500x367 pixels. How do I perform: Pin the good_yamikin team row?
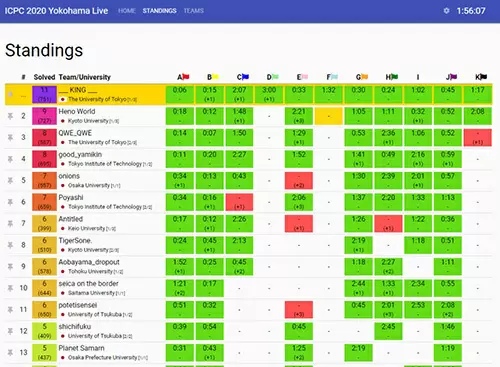click(10, 159)
